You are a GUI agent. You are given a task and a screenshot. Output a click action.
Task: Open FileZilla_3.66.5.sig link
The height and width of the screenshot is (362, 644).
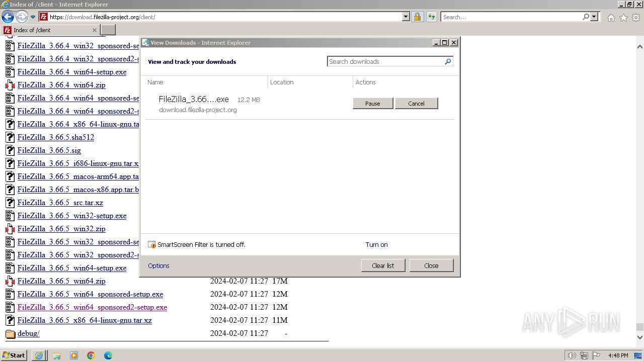click(49, 150)
